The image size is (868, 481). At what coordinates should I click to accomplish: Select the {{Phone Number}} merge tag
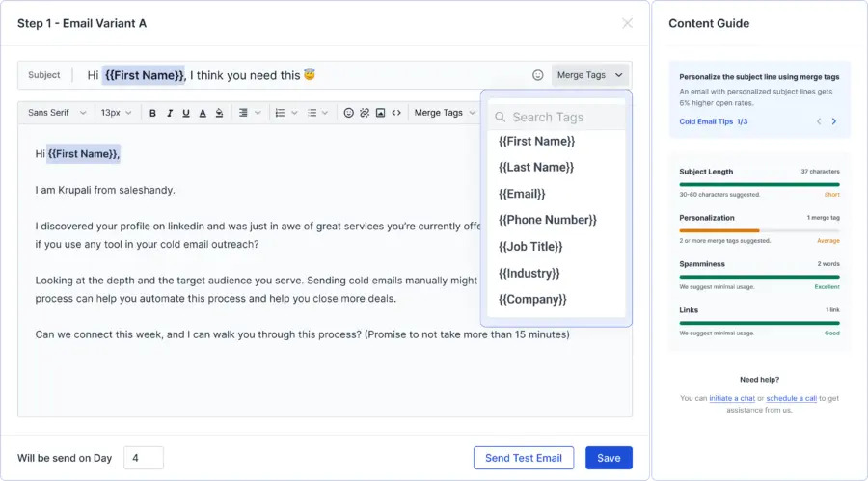(x=548, y=220)
